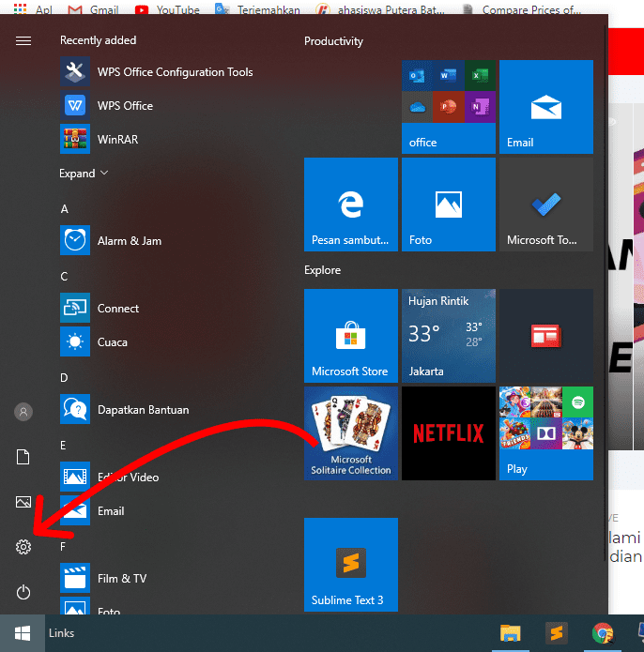This screenshot has height=652, width=644.
Task: Open the Play folder tile
Action: pyautogui.click(x=546, y=433)
